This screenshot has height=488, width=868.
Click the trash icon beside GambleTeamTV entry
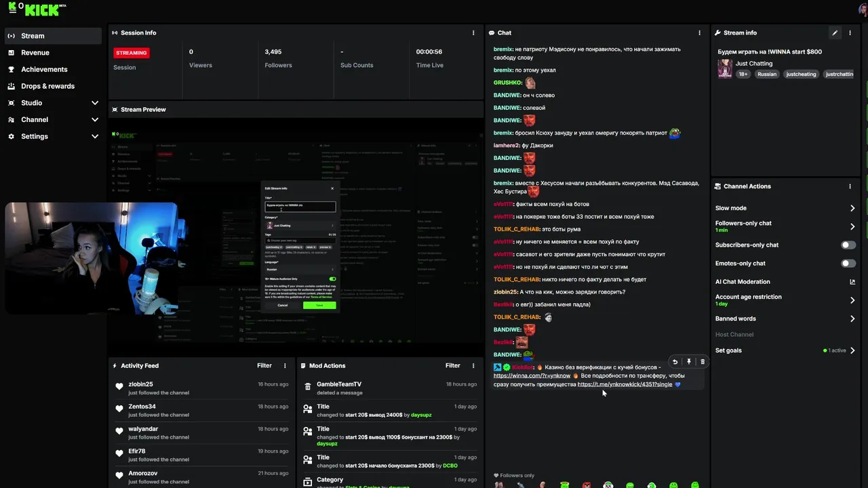pyautogui.click(x=308, y=387)
